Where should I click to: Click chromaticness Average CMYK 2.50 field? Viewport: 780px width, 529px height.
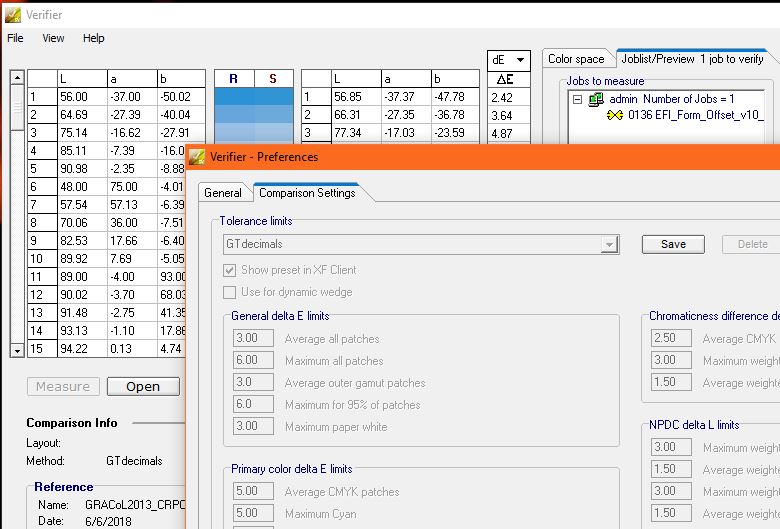coord(671,338)
